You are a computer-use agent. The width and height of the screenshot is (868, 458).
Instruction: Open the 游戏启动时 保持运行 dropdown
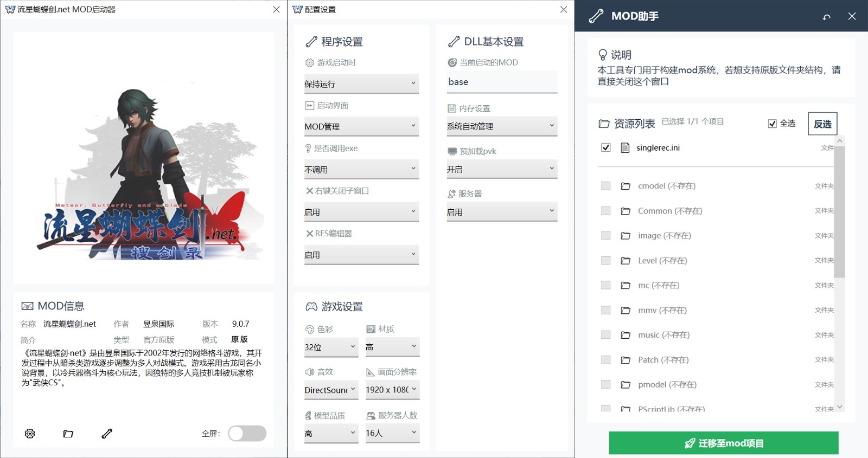361,84
